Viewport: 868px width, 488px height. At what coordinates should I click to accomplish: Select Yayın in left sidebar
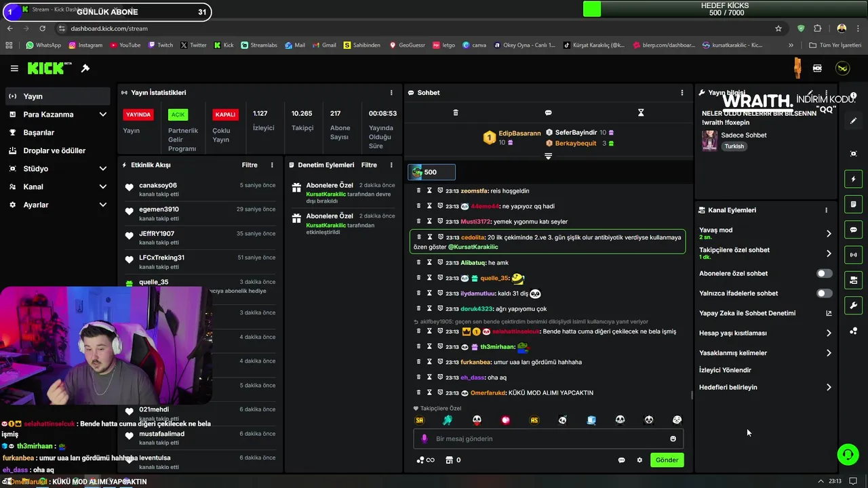57,96
